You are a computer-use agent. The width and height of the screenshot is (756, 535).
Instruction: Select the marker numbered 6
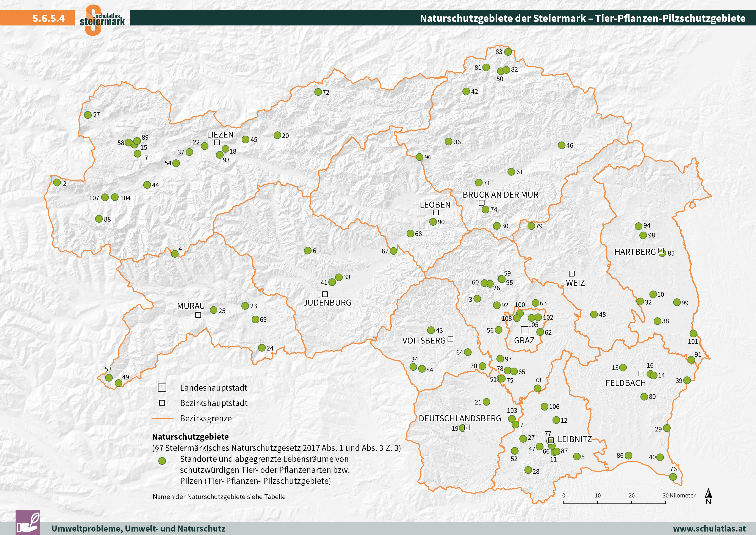(308, 251)
